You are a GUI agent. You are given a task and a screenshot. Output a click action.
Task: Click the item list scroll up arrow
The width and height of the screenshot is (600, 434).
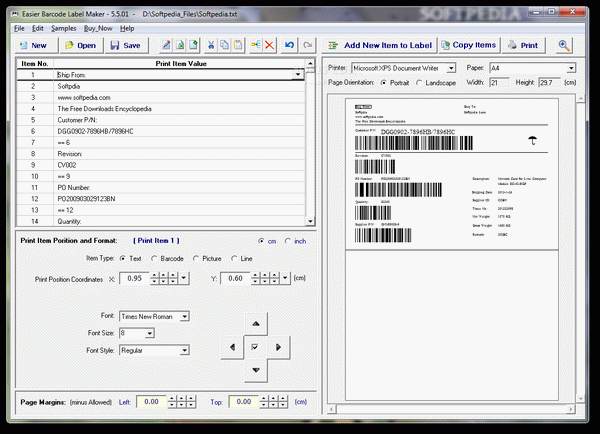click(x=310, y=63)
